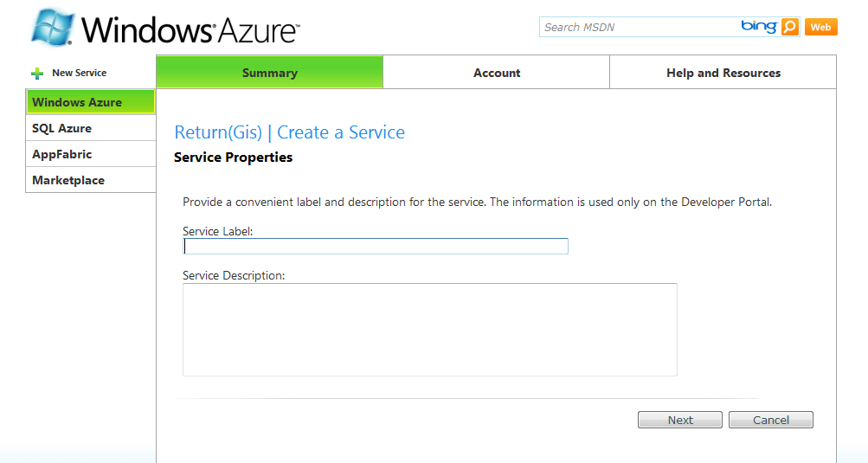Open the New Service link
Screen dimensions: 868x463
pyautogui.click(x=79, y=73)
